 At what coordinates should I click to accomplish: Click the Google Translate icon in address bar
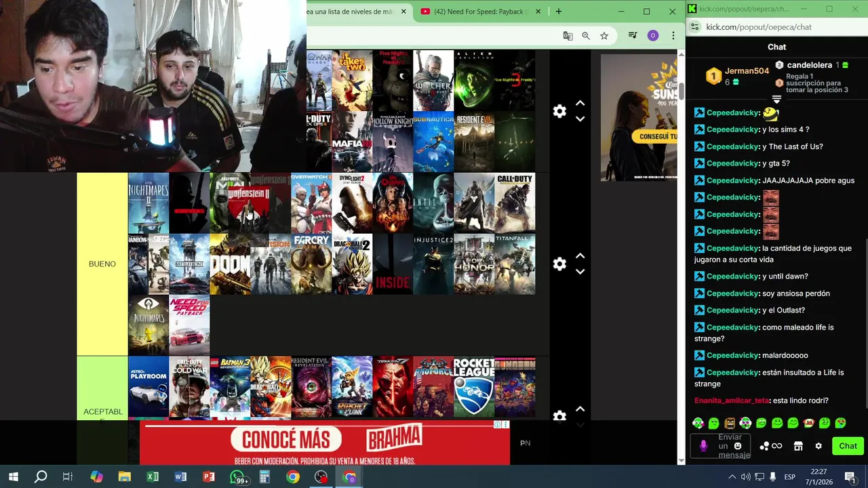click(x=568, y=36)
